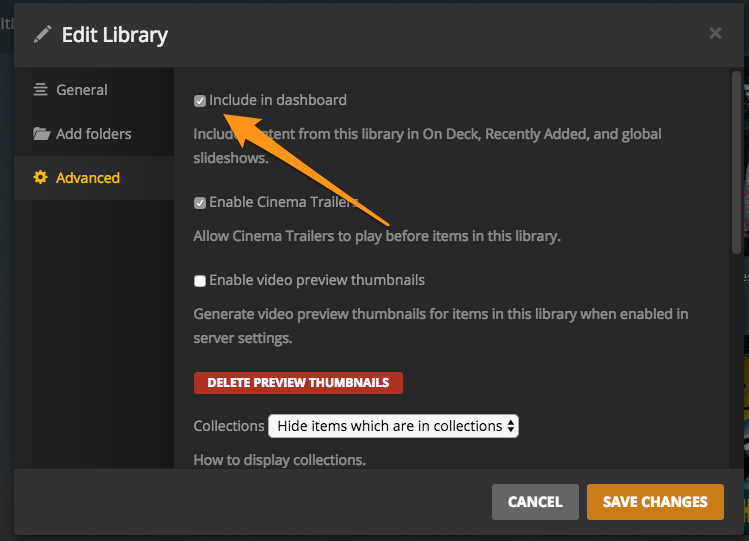Viewport: 749px width, 541px height.
Task: Click the Advanced gear icon
Action: click(41, 178)
